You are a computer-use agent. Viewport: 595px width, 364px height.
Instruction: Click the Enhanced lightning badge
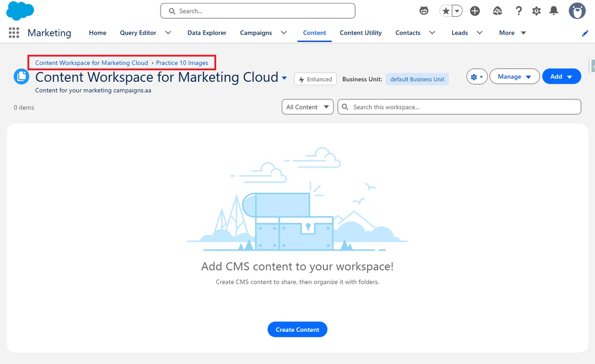point(315,79)
